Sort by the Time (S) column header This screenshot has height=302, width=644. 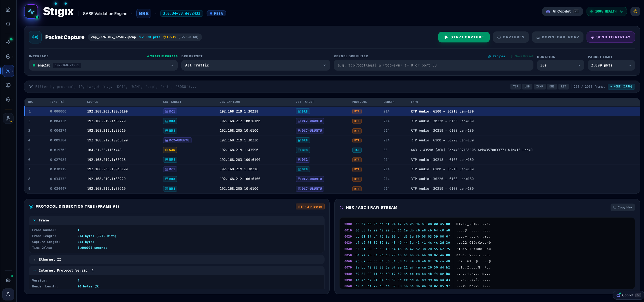tap(57, 102)
